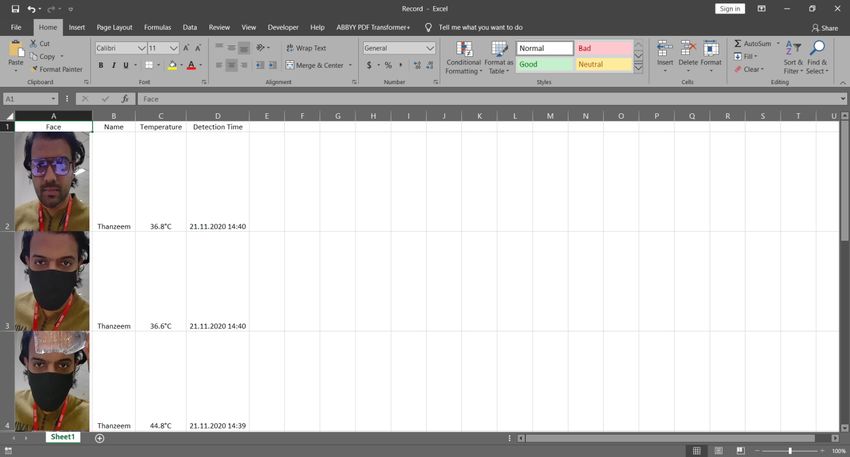
Task: Switch to the Formulas tab
Action: coord(157,27)
